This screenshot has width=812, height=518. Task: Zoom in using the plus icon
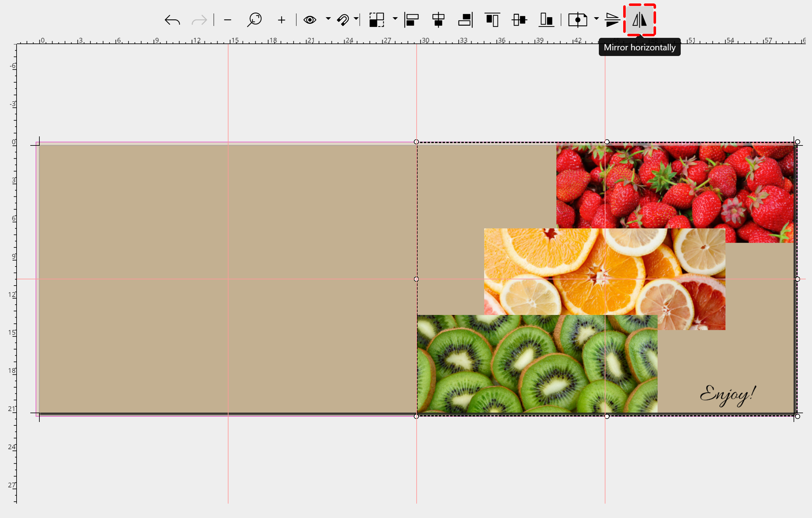282,20
